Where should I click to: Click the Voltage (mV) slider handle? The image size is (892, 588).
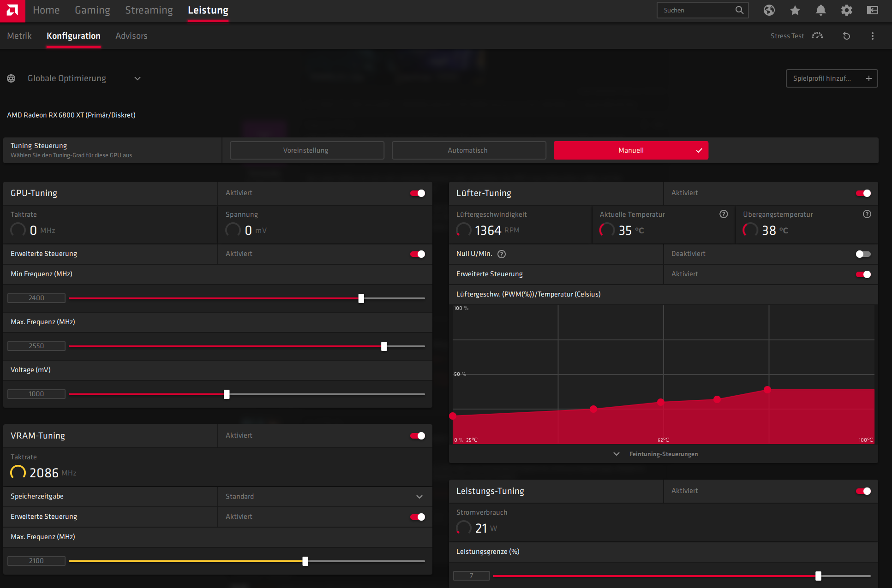[x=227, y=394]
